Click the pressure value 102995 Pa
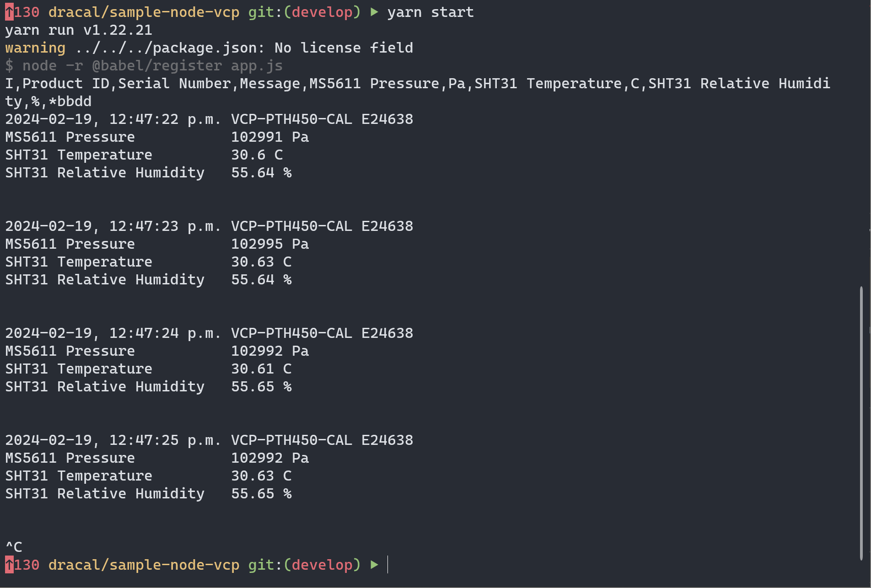871x588 pixels. pyautogui.click(x=269, y=244)
